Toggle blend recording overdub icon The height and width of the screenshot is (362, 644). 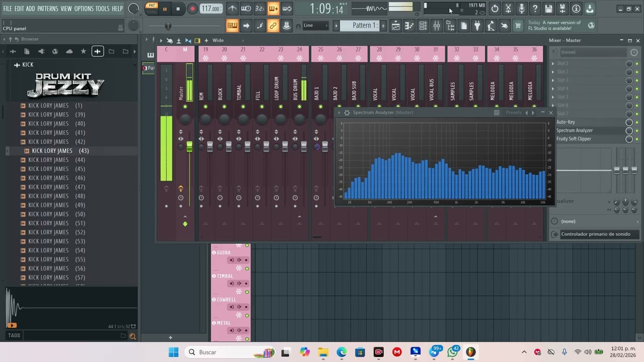tap(273, 9)
